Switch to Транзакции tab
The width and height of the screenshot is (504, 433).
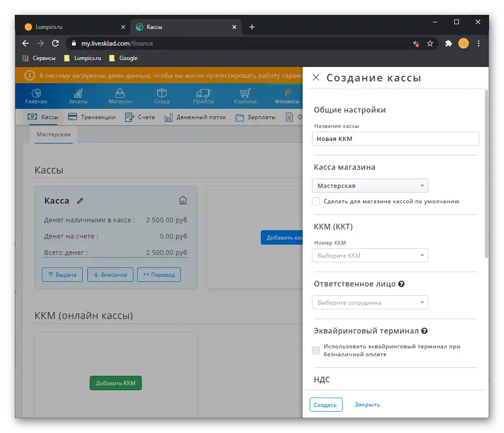click(x=92, y=117)
